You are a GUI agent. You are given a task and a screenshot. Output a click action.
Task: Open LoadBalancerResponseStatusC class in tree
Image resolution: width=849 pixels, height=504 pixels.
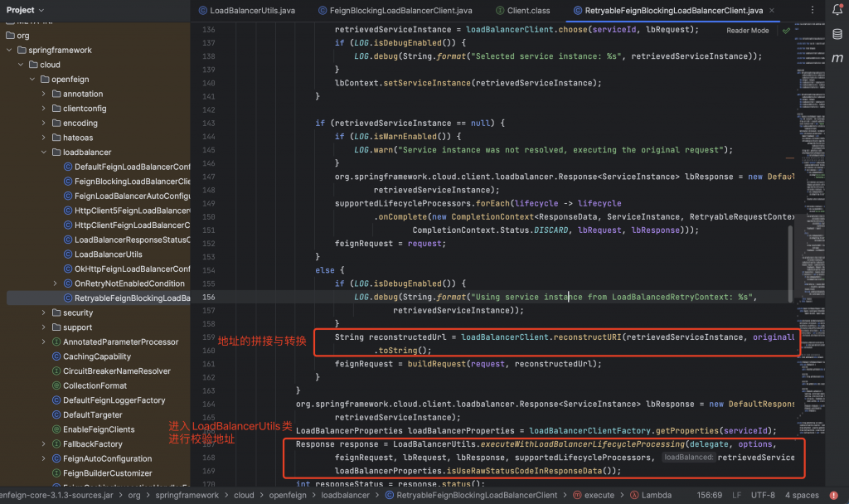[127, 240]
